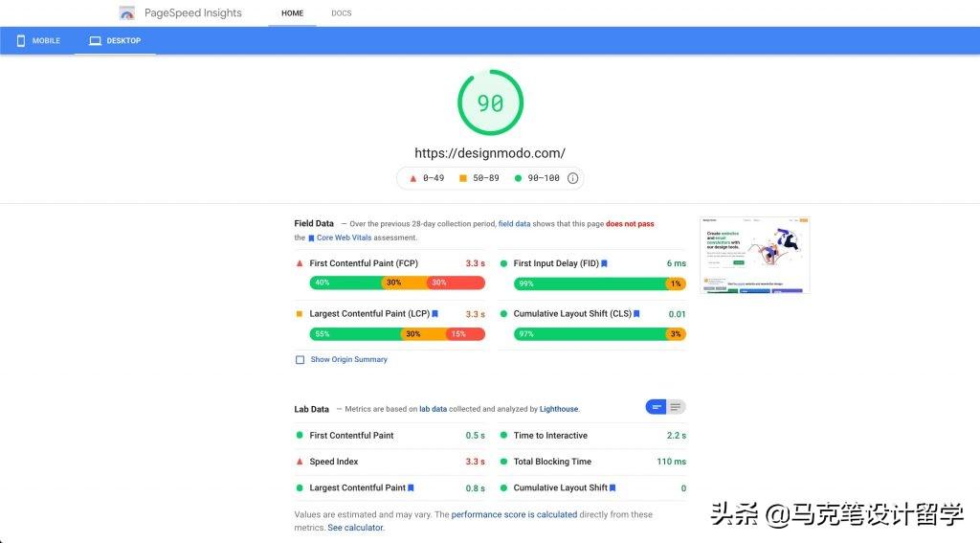This screenshot has width=980, height=543.
Task: Open the HOME tab
Action: pyautogui.click(x=292, y=13)
